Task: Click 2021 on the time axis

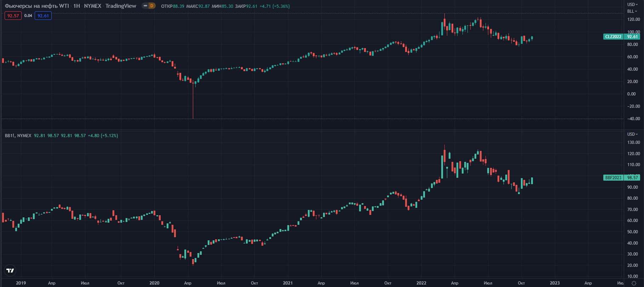Action: point(288,283)
